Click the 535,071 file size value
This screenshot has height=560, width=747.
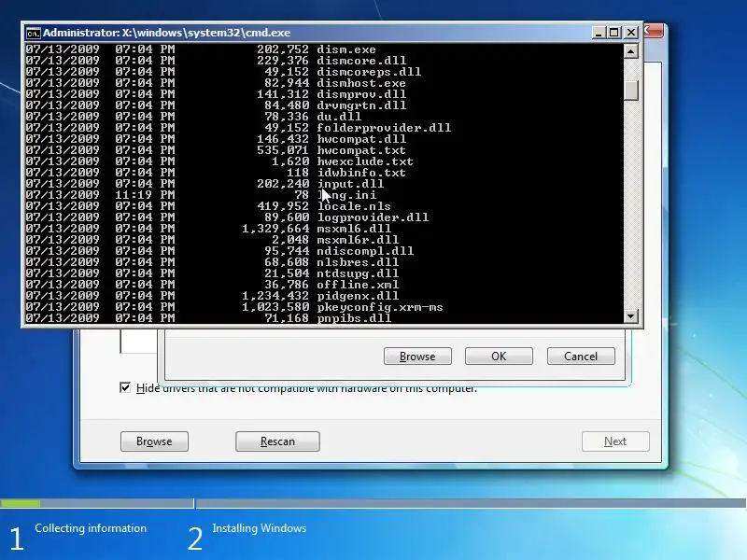[x=283, y=150]
